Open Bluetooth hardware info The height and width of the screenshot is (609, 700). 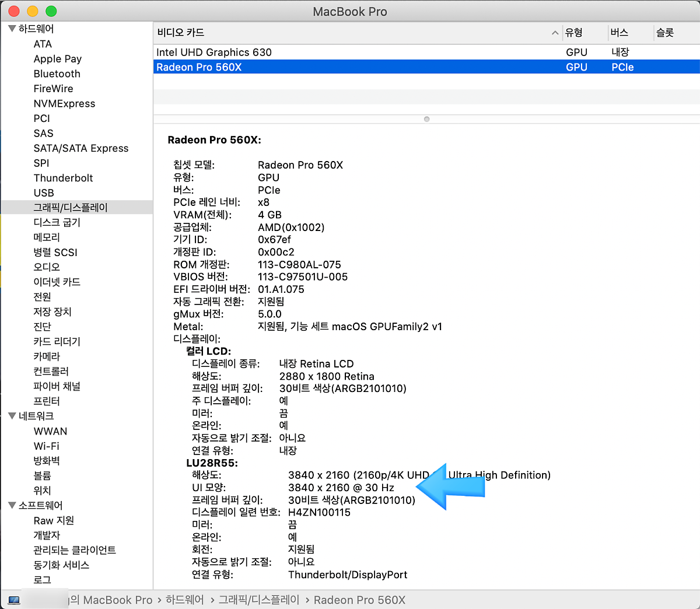pyautogui.click(x=57, y=73)
